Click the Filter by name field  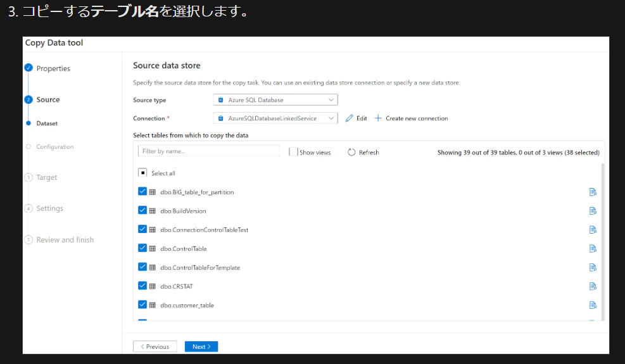(208, 151)
